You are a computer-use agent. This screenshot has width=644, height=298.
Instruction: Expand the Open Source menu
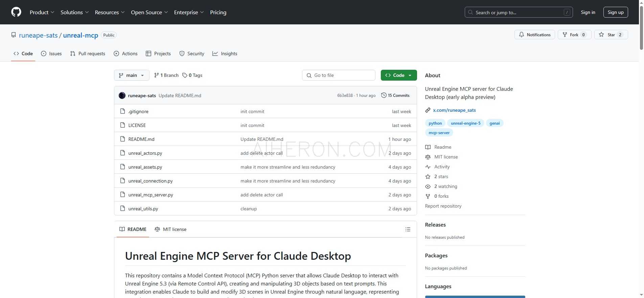pyautogui.click(x=149, y=12)
